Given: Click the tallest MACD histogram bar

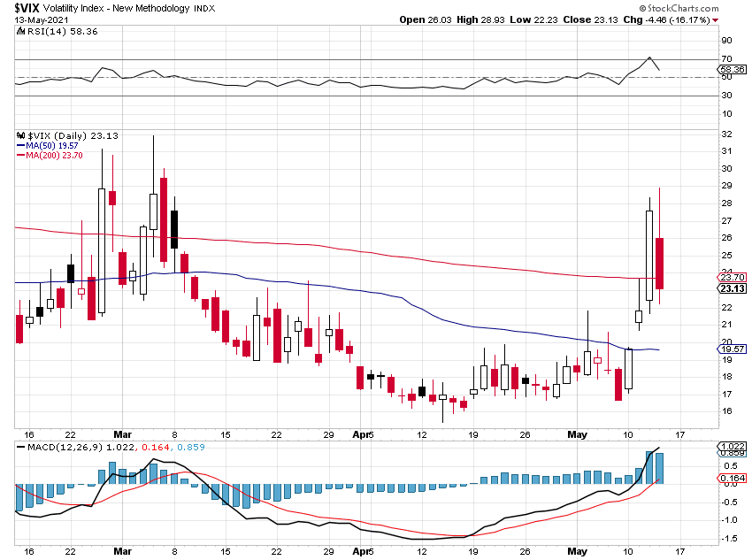Looking at the screenshot, I should [x=649, y=467].
